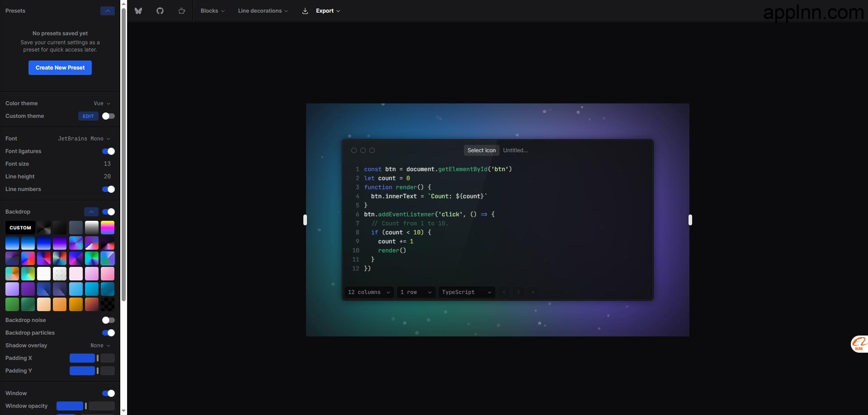Collapse the Backdrop swatches section
Image resolution: width=868 pixels, height=415 pixels.
91,212
